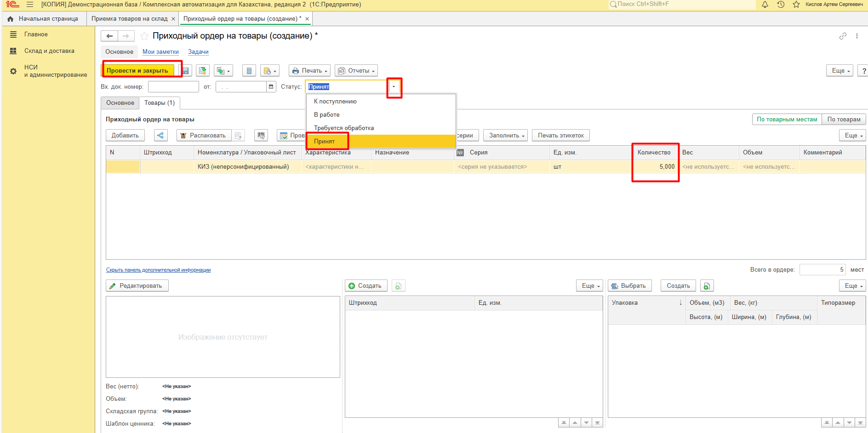The height and width of the screenshot is (433, 868).
Task: Click the share arrow icon beside Добавить
Action: pos(160,136)
